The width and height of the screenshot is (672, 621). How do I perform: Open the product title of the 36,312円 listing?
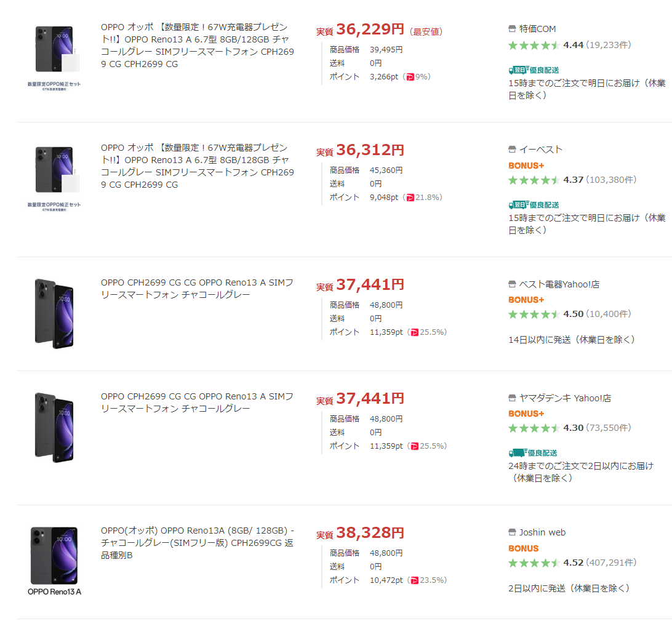point(198,166)
